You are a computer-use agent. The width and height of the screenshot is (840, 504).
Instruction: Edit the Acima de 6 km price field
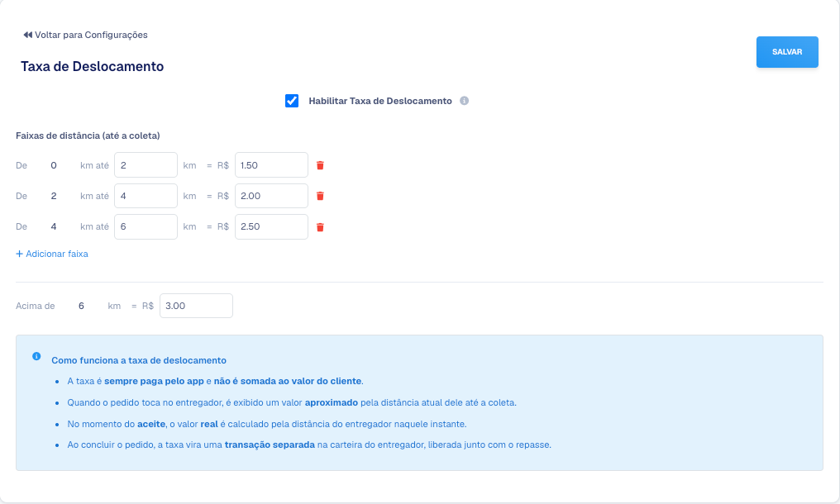[196, 306]
